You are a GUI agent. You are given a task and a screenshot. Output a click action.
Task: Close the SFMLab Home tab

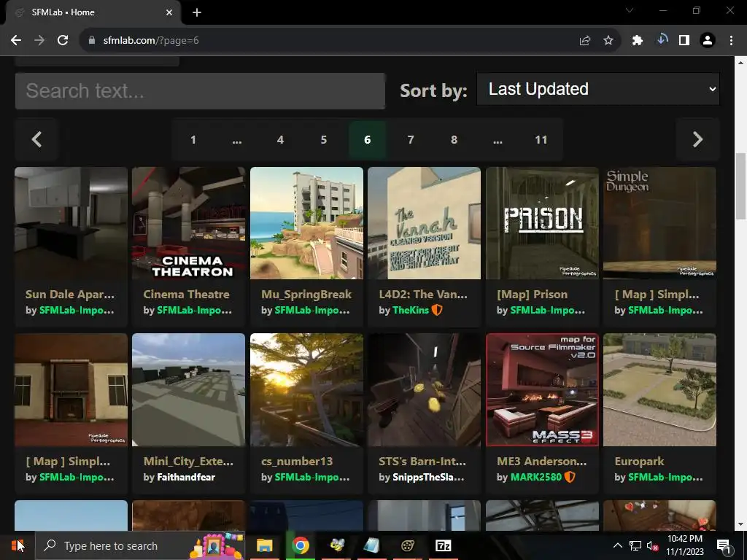[169, 12]
